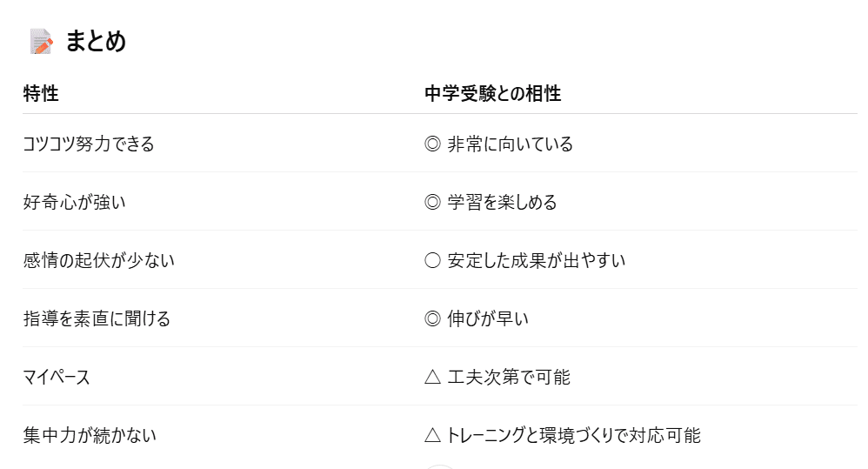Click the triangle icon before トレーニングと環境づくり
Screen dimensions: 868x469
coord(432,435)
